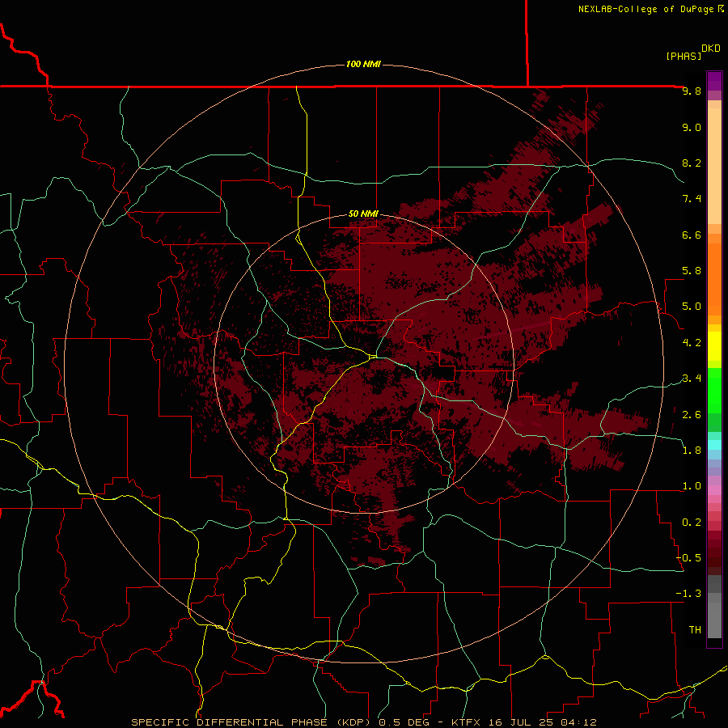Image resolution: width=728 pixels, height=728 pixels.
Task: Click the 100 NMI range ring label
Action: pyautogui.click(x=363, y=64)
